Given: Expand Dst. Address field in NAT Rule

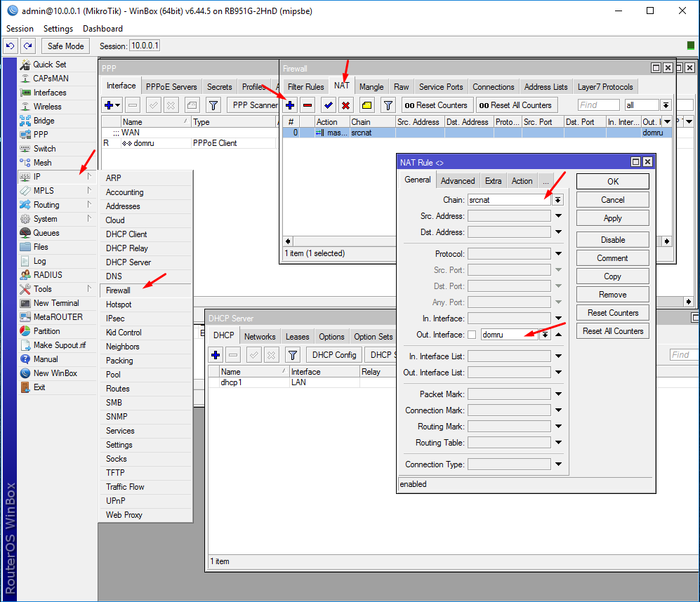Looking at the screenshot, I should (x=558, y=232).
